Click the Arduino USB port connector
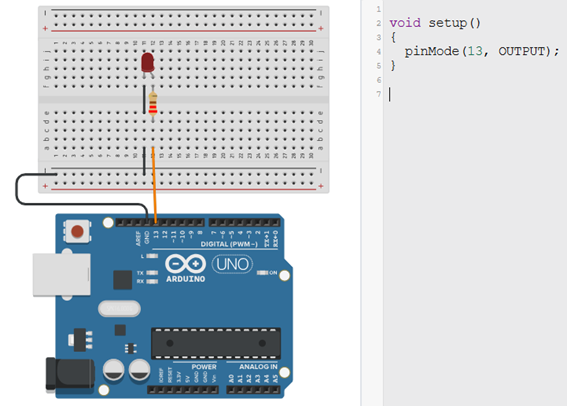 click(x=61, y=274)
